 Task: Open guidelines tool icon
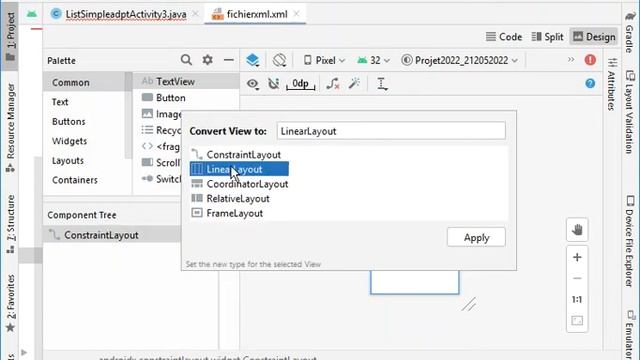382,84
